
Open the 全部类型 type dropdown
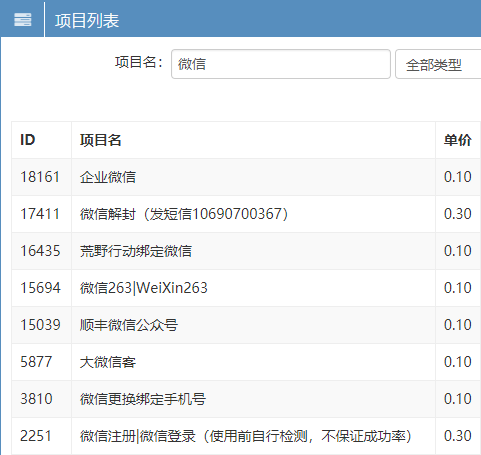pyautogui.click(x=438, y=64)
